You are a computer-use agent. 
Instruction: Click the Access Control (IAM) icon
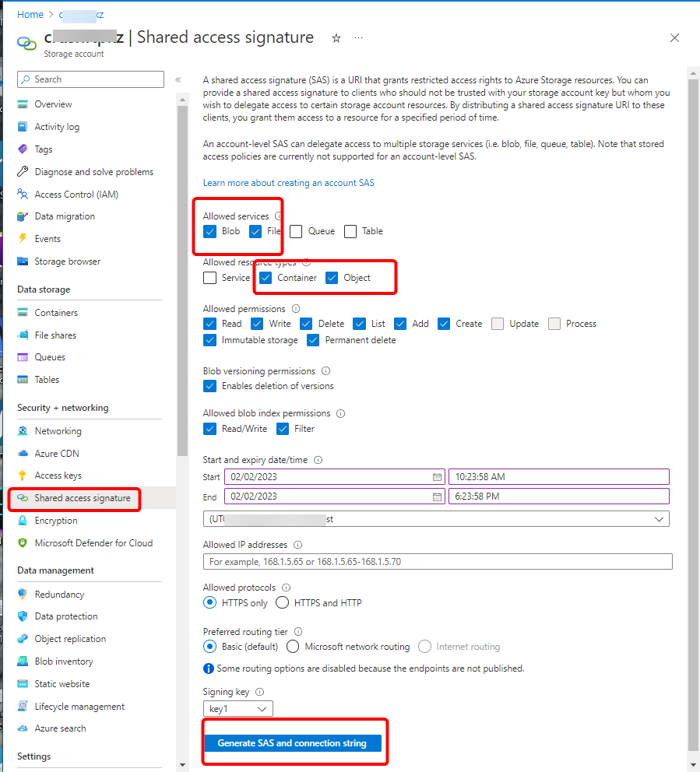(x=23, y=195)
